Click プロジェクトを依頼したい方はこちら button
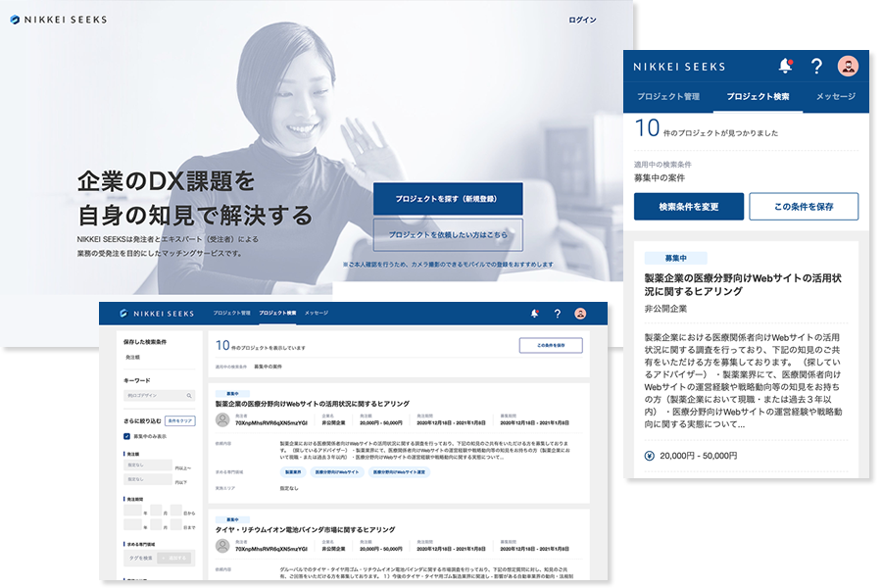 pyautogui.click(x=448, y=235)
